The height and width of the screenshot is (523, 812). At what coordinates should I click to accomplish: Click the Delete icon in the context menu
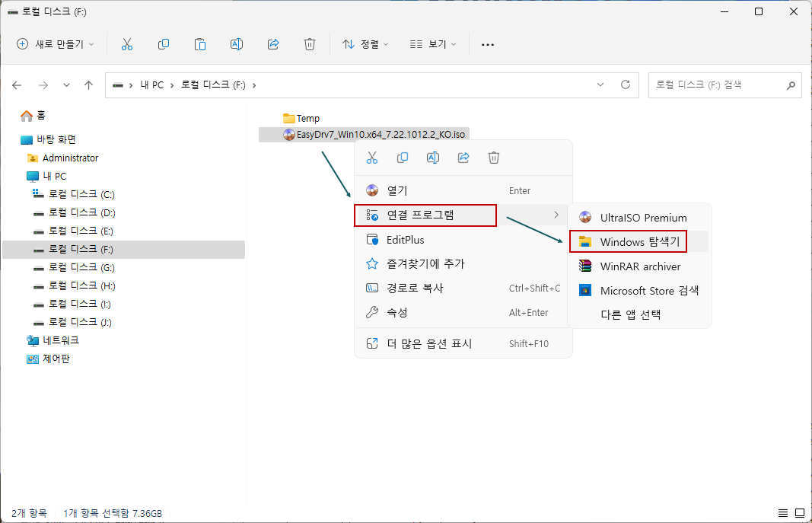[x=494, y=158]
